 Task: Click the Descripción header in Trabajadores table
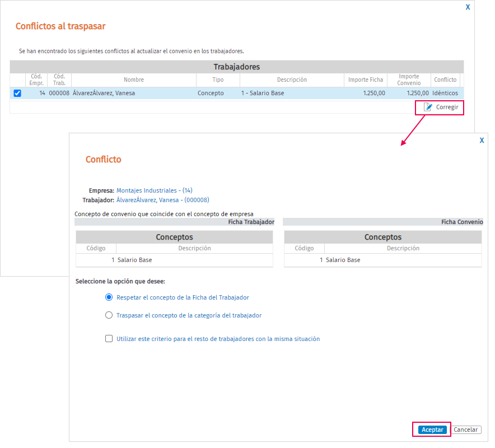coord(292,80)
